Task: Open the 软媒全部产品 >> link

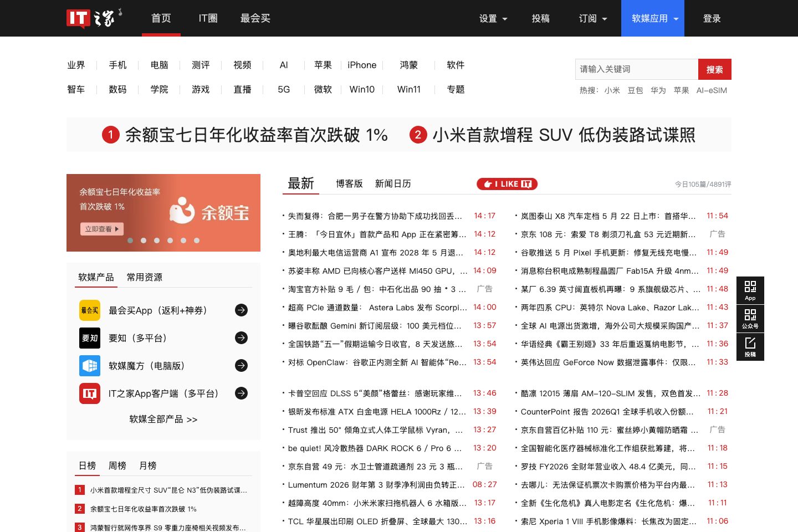Action: coord(163,420)
